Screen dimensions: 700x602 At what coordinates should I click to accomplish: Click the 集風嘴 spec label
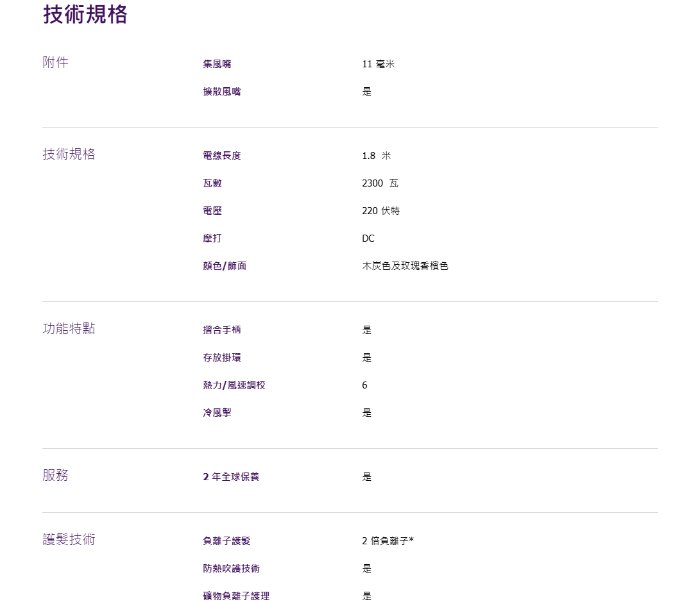coord(217,64)
